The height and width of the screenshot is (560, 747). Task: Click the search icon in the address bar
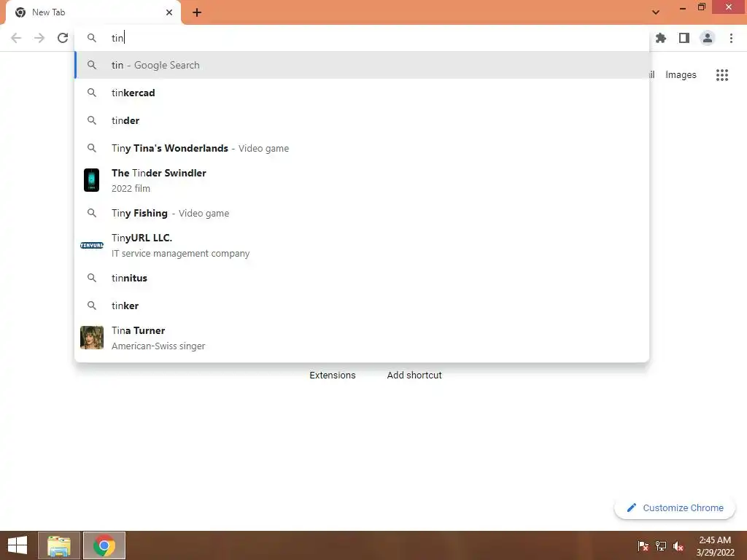pos(91,38)
